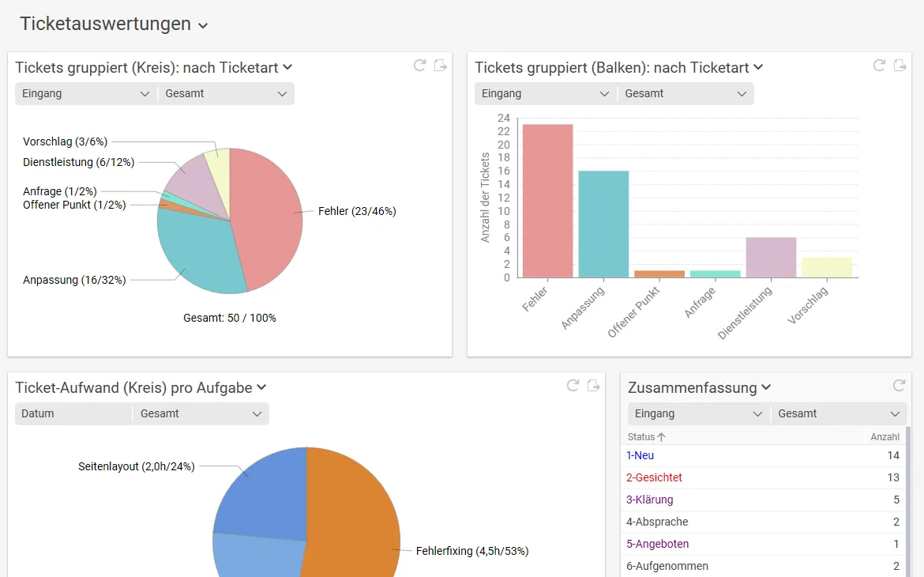
Task: Open Eingang dropdown in Kreis panel
Action: pyautogui.click(x=86, y=94)
